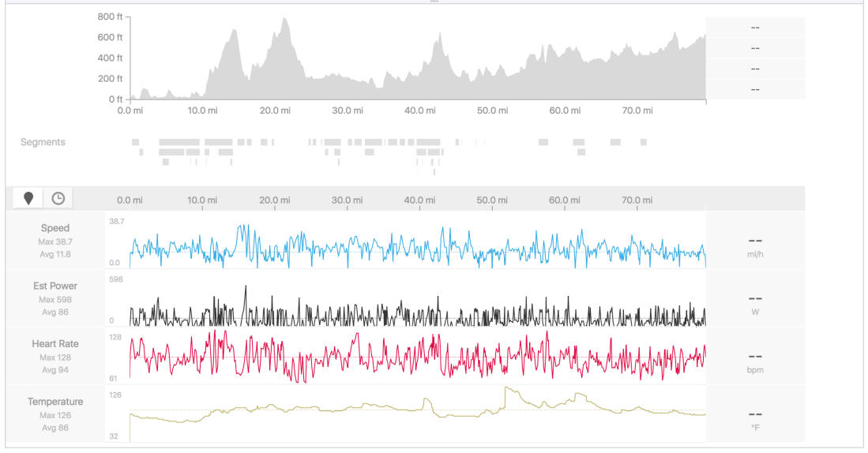Select the Temperature stream label

55,402
